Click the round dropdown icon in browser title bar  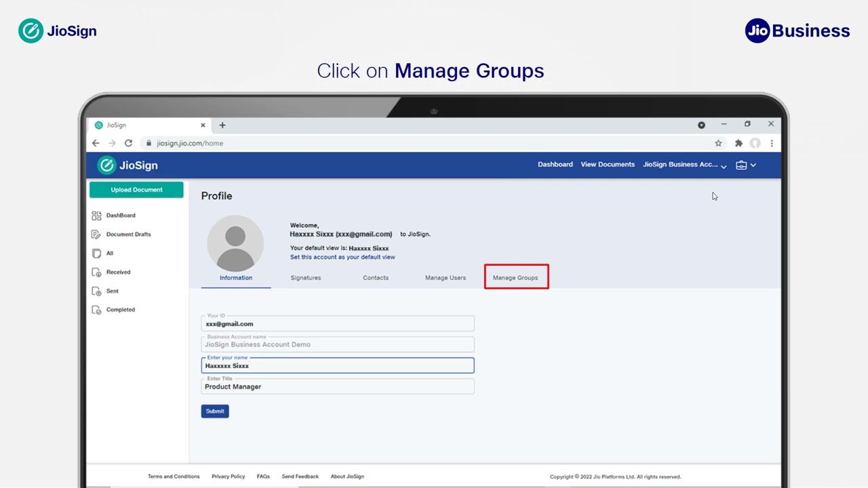coord(701,125)
